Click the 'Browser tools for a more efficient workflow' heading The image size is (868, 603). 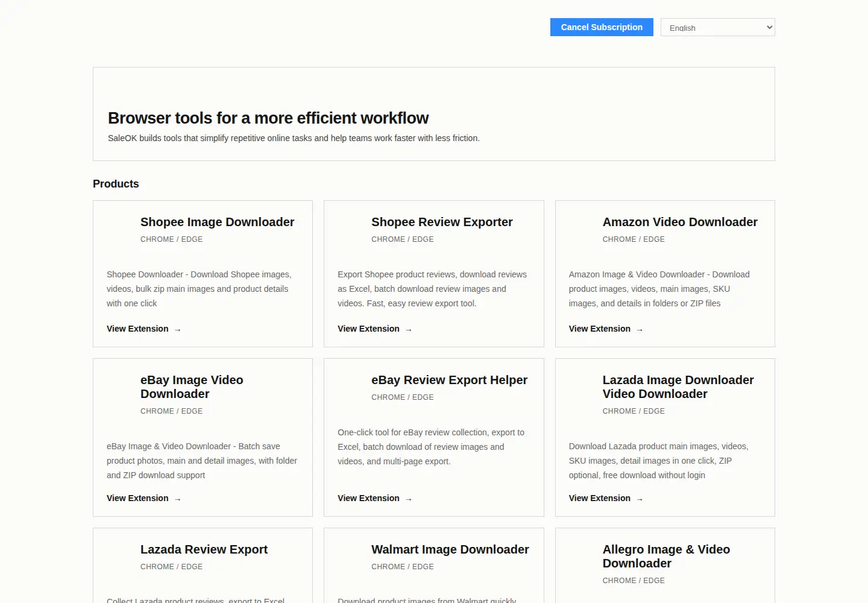(x=268, y=118)
